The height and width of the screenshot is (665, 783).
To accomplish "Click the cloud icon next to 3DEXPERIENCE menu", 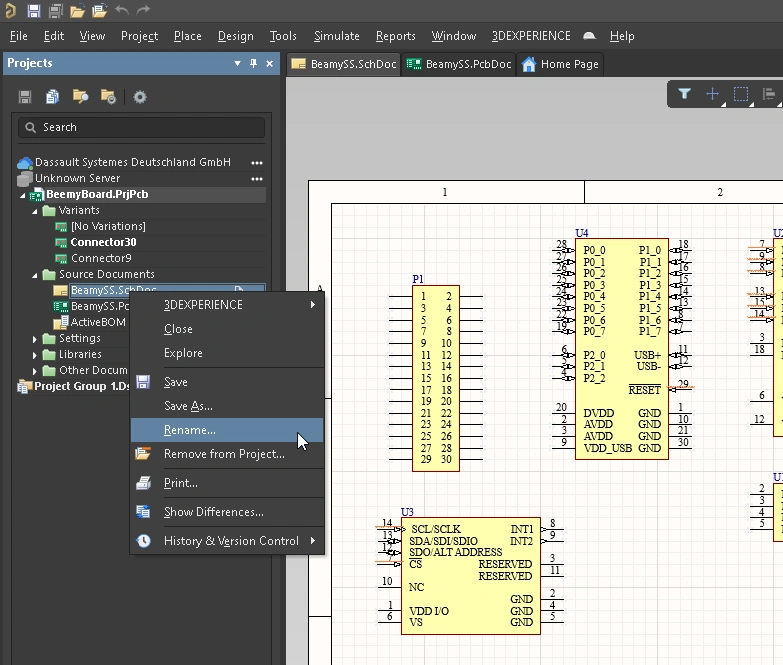I will 589,36.
